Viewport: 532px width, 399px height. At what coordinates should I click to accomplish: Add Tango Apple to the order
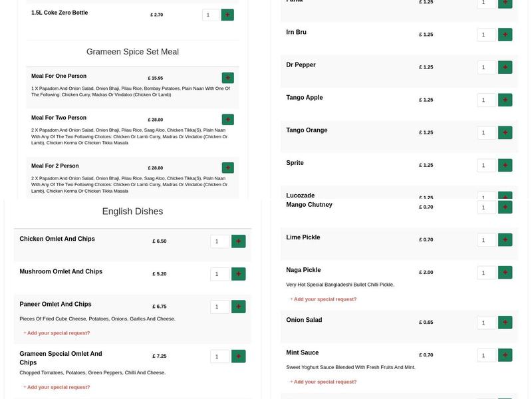point(505,99)
